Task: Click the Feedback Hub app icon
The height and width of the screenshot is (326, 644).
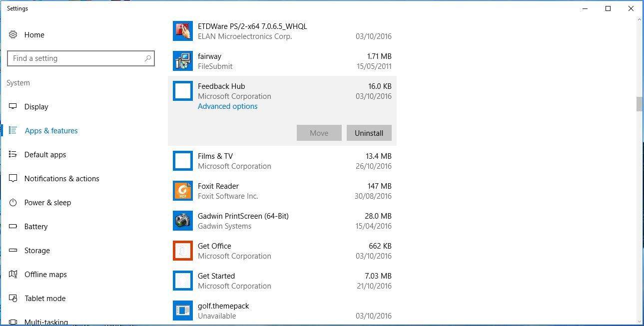Action: click(183, 91)
